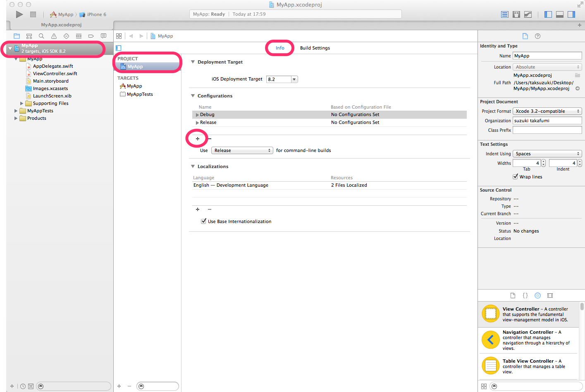Open the Project Format dropdown

click(x=547, y=111)
